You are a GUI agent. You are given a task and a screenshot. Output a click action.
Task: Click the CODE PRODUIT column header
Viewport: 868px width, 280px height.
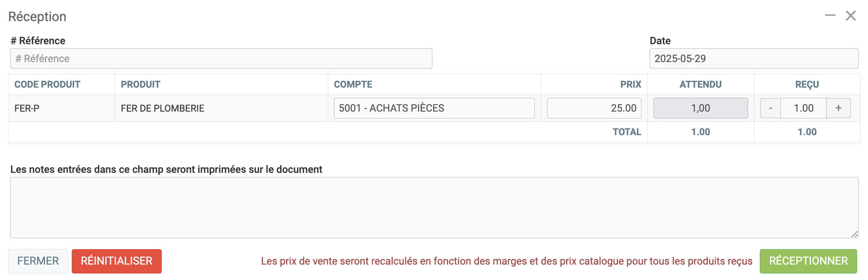(x=47, y=84)
